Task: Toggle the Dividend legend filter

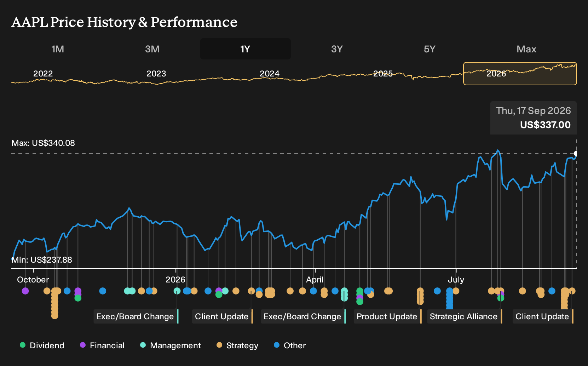Action: 42,345
